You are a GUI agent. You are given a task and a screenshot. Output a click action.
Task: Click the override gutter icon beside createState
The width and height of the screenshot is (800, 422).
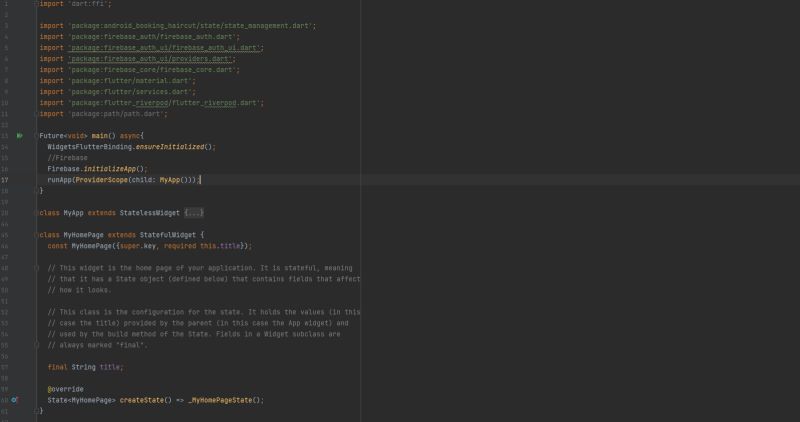[x=14, y=400]
